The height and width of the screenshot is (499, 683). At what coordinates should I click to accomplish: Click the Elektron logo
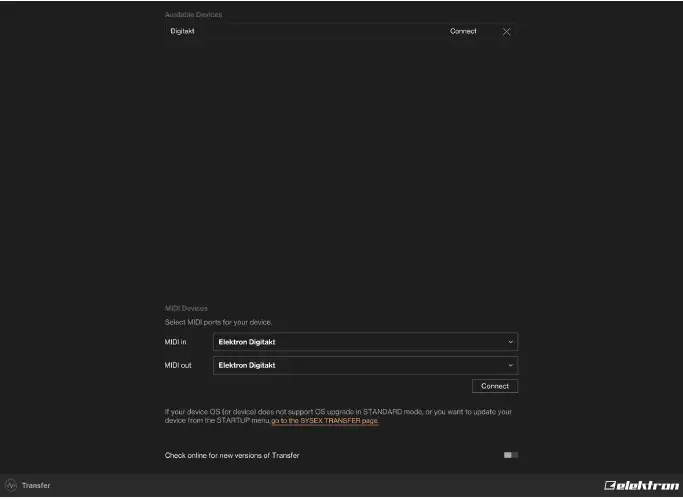point(641,486)
